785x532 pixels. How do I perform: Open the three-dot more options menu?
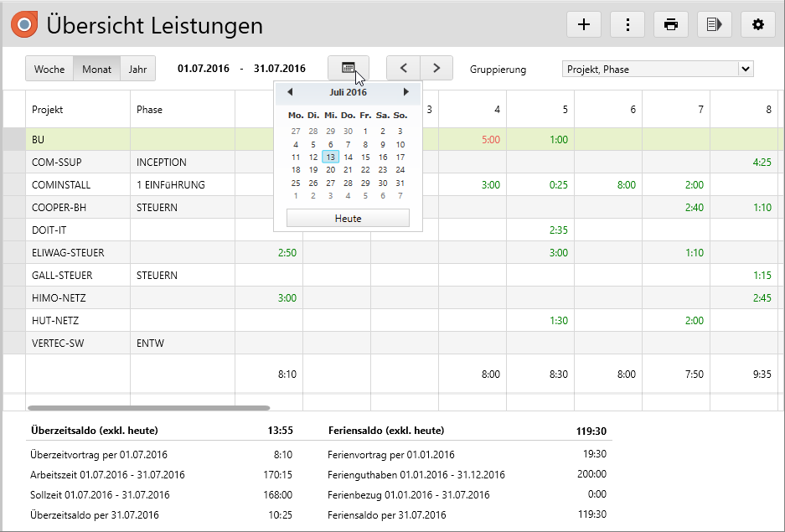pos(627,24)
